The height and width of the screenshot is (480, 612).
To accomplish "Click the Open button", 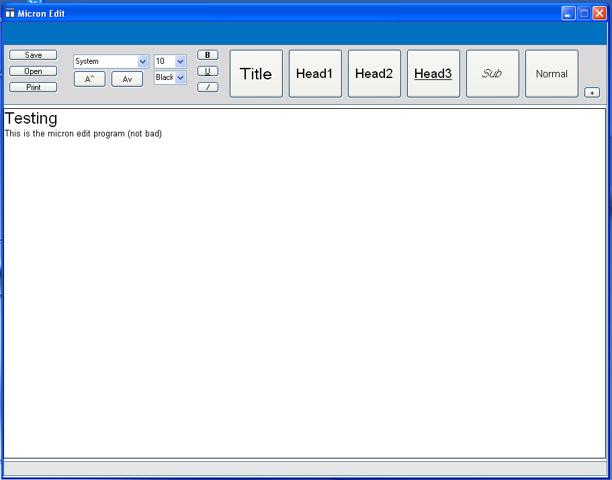I will (x=33, y=72).
